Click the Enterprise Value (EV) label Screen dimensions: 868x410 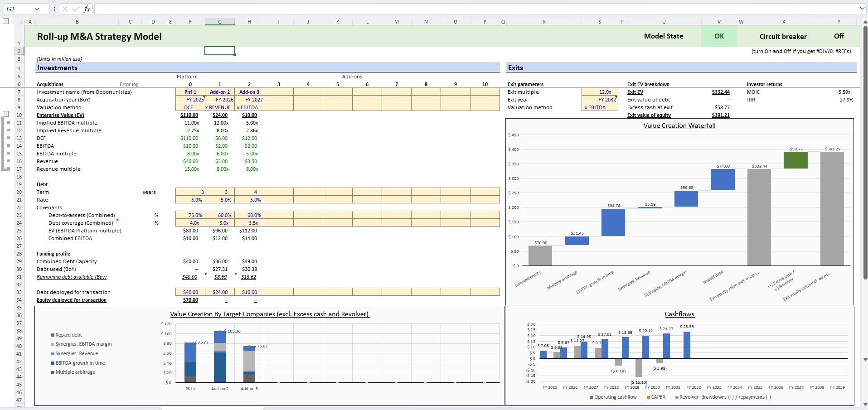pos(60,115)
